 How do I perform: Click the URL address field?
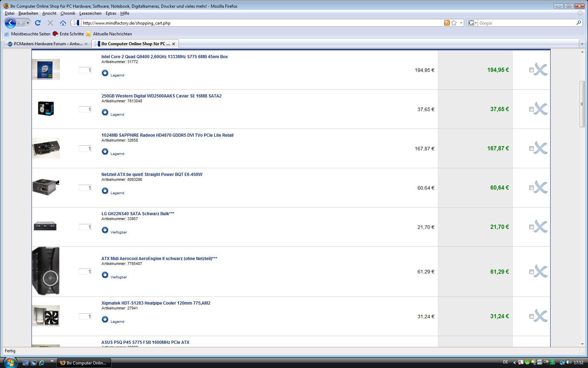(262, 23)
